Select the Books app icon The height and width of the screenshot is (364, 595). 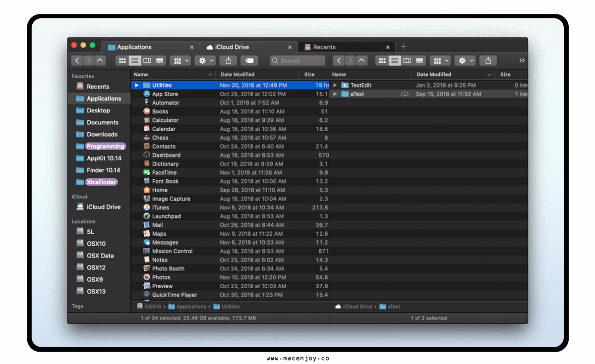point(147,111)
